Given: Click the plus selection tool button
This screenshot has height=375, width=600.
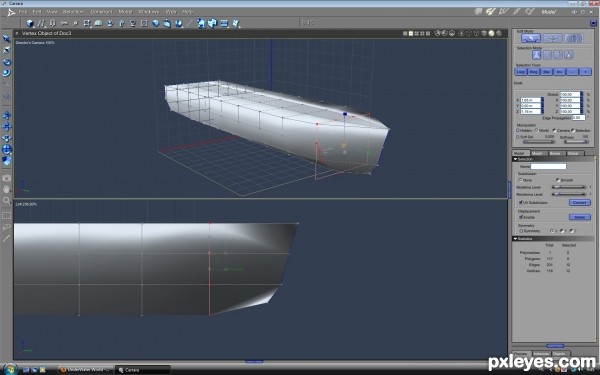Looking at the screenshot, I should click(x=585, y=72).
